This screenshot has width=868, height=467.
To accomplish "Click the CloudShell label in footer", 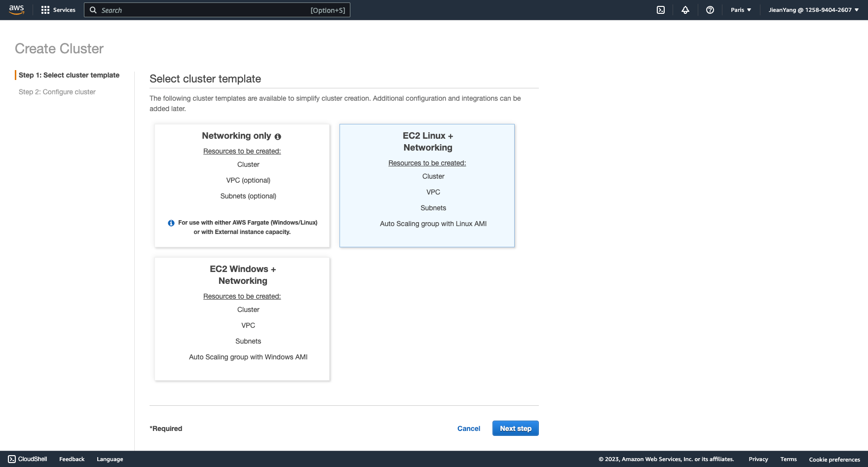I will click(33, 459).
